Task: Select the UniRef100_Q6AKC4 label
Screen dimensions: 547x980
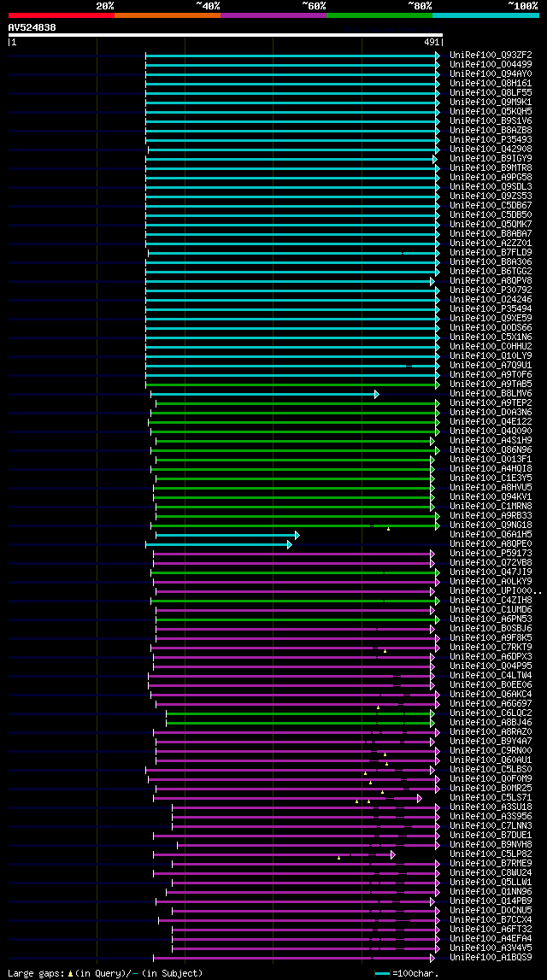Action: point(491,695)
